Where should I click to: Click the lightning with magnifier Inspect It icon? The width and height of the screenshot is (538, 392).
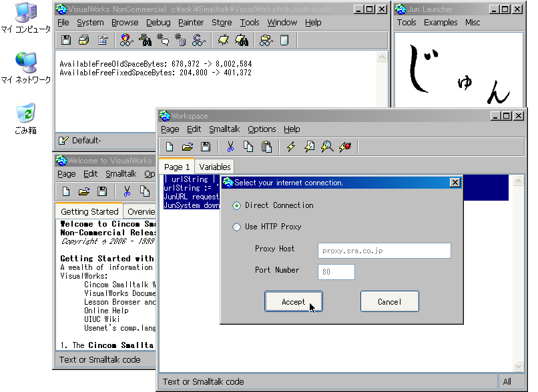(327, 147)
